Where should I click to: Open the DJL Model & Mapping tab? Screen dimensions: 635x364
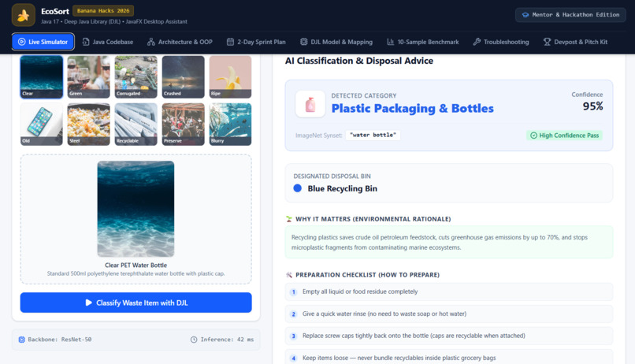[336, 42]
